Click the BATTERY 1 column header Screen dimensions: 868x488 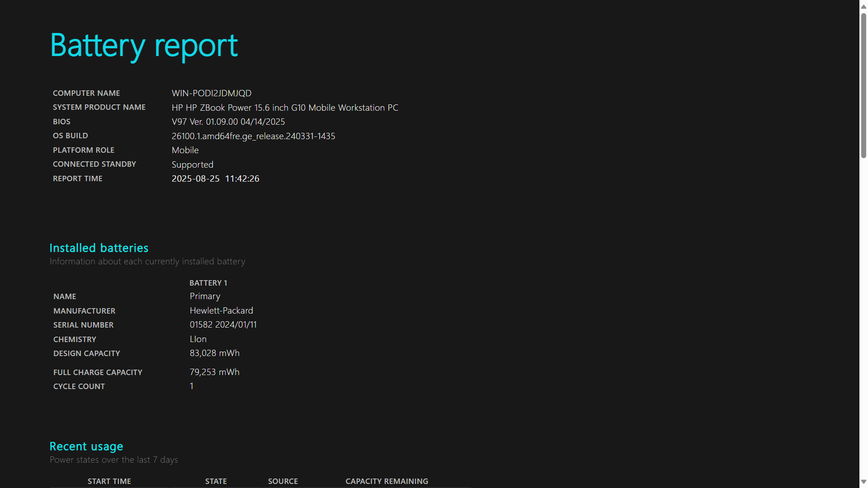208,283
